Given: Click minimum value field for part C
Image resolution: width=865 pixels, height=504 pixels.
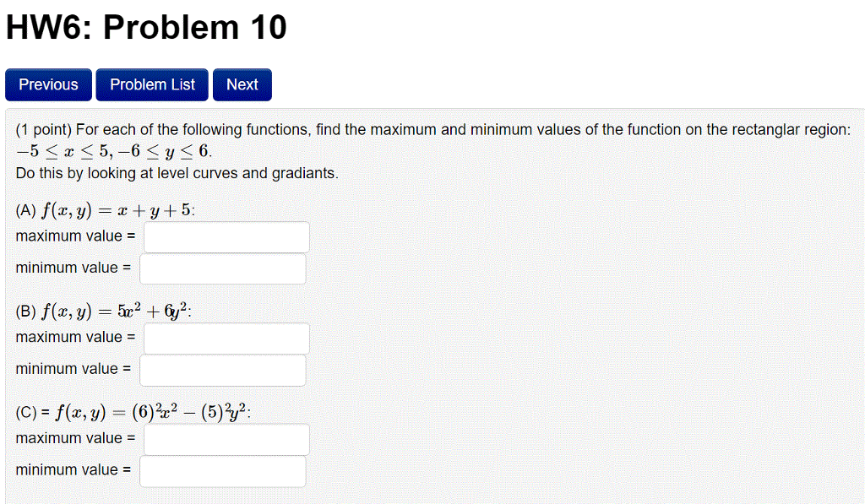Looking at the screenshot, I should tap(222, 470).
